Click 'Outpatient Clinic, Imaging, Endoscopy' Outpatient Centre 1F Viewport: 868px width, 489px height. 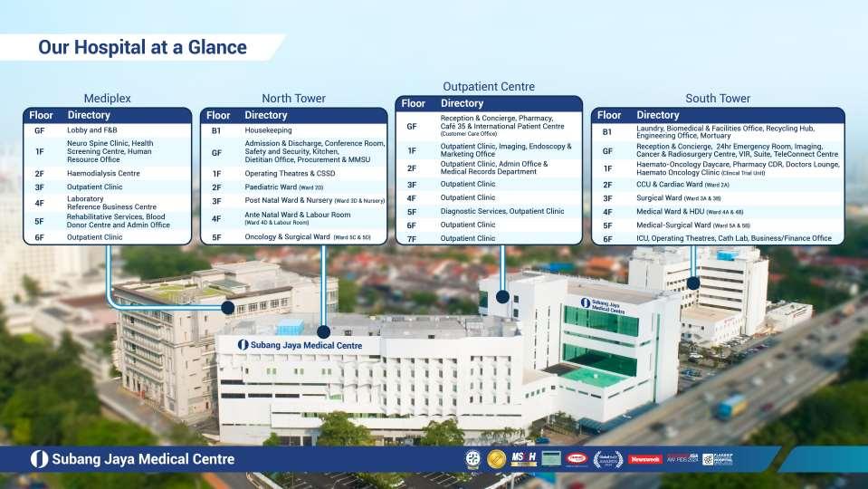pos(506,150)
